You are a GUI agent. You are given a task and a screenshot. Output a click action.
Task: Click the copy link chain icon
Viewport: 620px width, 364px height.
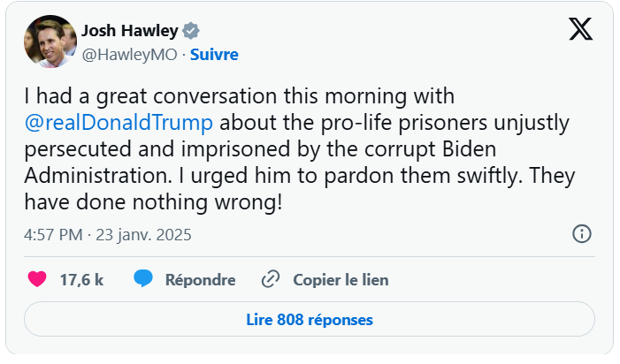pyautogui.click(x=271, y=280)
